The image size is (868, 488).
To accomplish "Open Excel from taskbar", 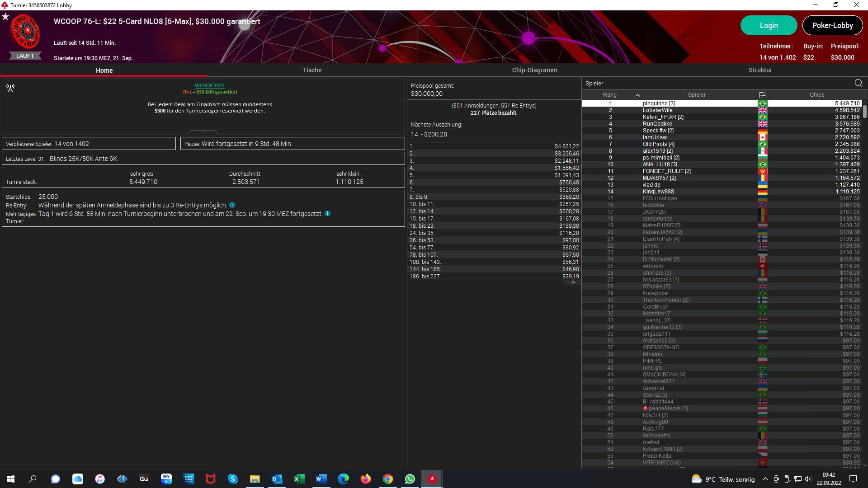I will pos(299,479).
